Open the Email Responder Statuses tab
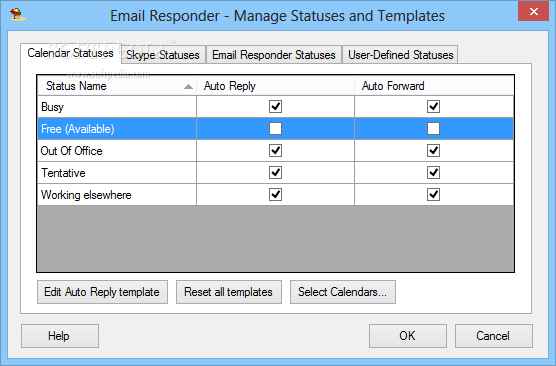556x366 pixels. point(274,55)
